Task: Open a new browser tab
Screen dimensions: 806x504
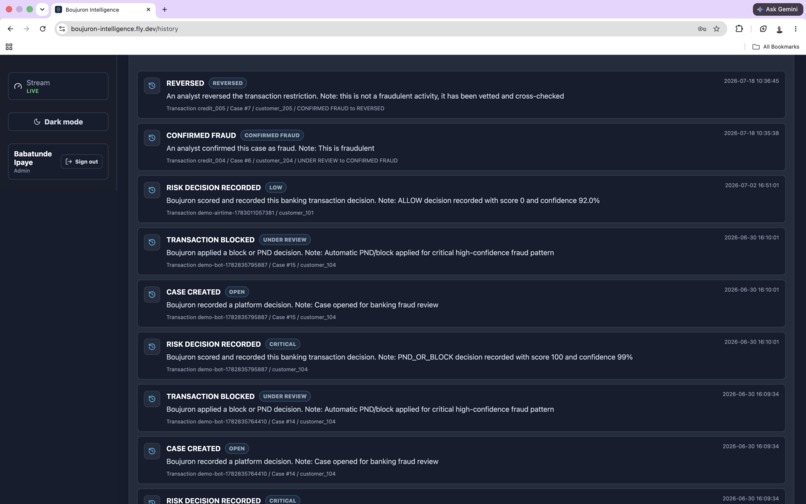Action: [164, 9]
